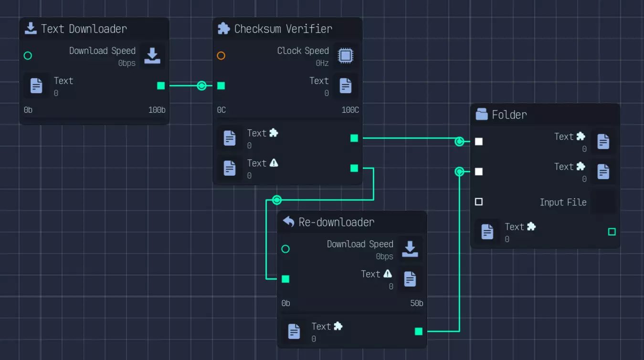
Task: Select the Folder node title
Action: click(x=509, y=115)
